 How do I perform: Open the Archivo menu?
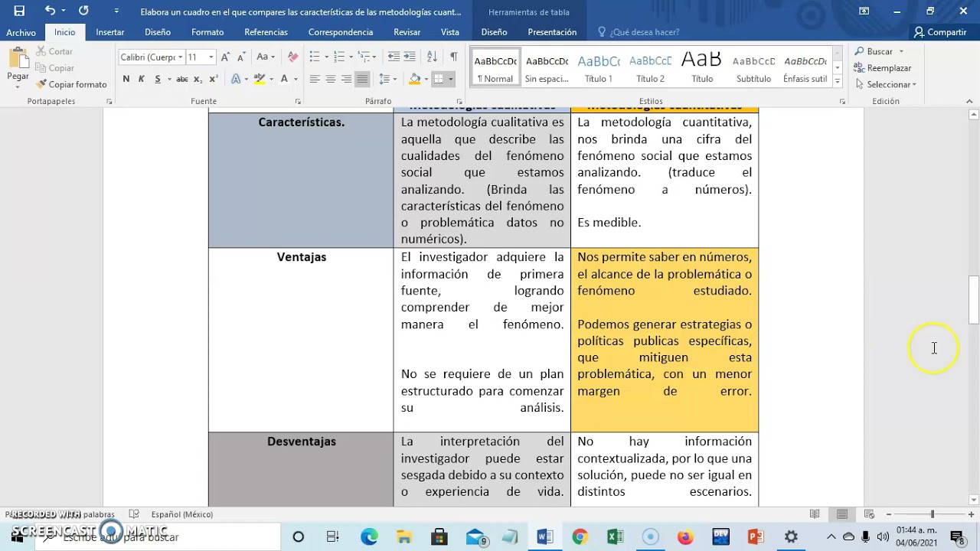[x=21, y=32]
